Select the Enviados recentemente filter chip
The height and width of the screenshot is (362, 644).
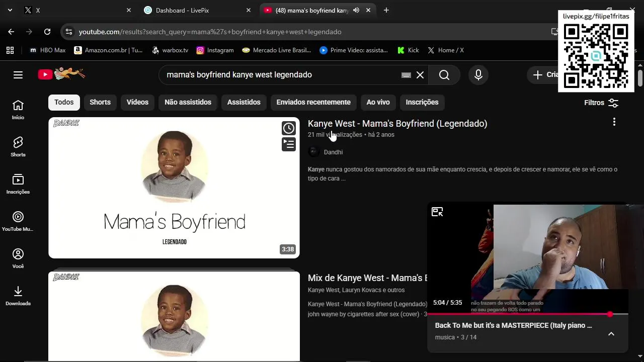pyautogui.click(x=313, y=102)
